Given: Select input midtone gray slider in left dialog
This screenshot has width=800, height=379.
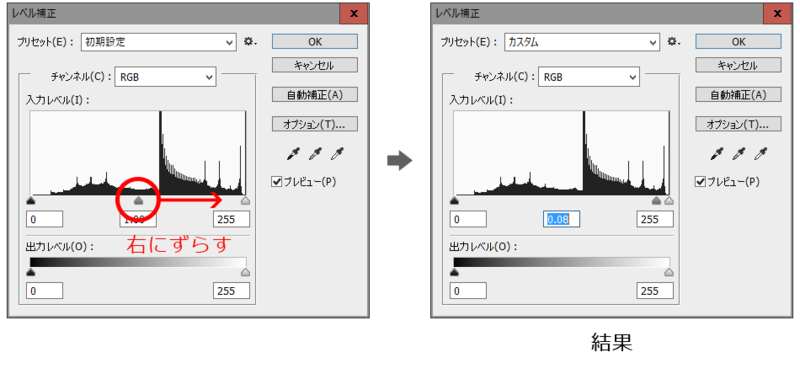Looking at the screenshot, I should coord(138,200).
